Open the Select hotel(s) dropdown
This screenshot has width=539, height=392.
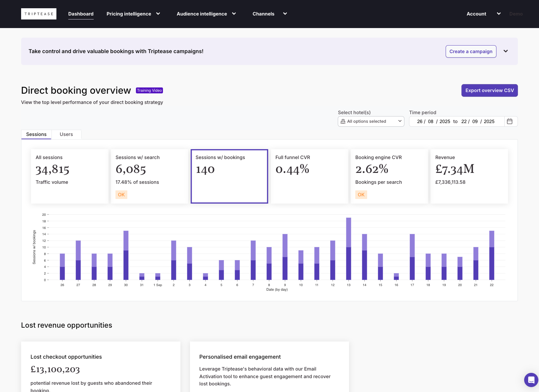(x=371, y=121)
